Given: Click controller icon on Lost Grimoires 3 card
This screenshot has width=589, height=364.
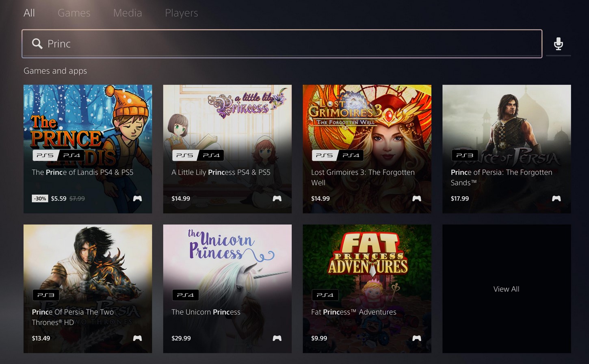Looking at the screenshot, I should click(417, 199).
